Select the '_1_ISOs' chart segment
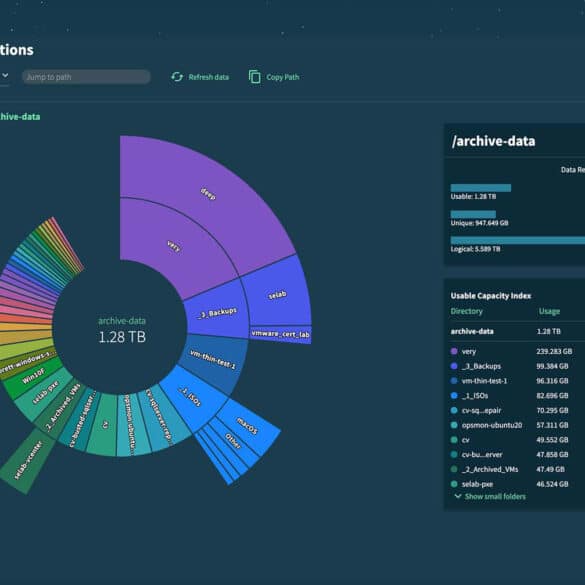Viewport: 585px width, 585px height. (x=191, y=398)
